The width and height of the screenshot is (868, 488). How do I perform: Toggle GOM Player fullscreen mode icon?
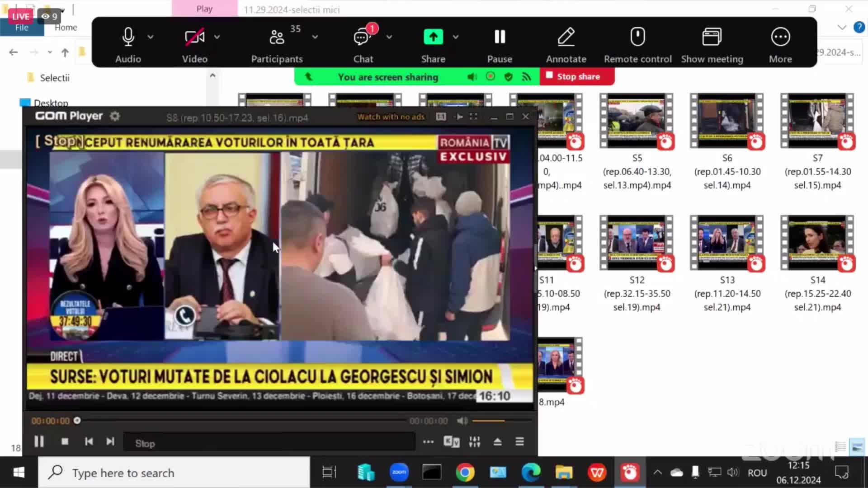473,117
